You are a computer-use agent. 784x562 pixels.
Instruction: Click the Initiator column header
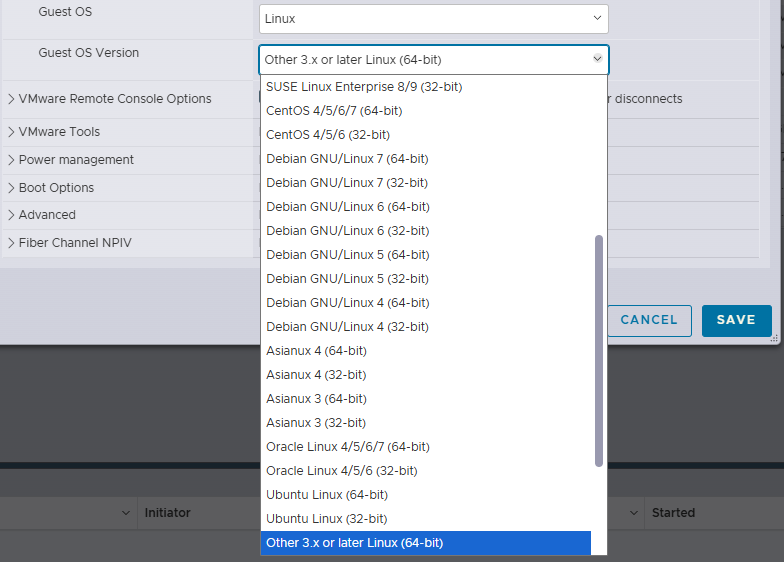coord(168,513)
